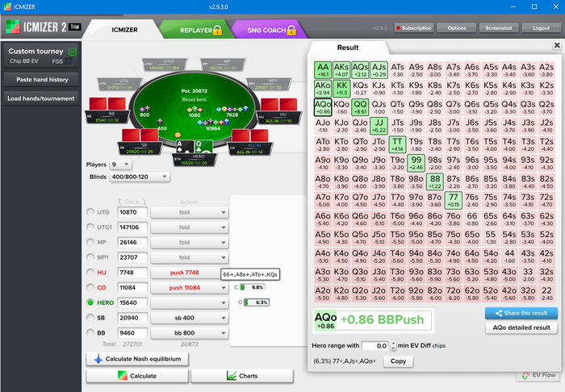
Task: Open the Options menu button
Action: (457, 28)
